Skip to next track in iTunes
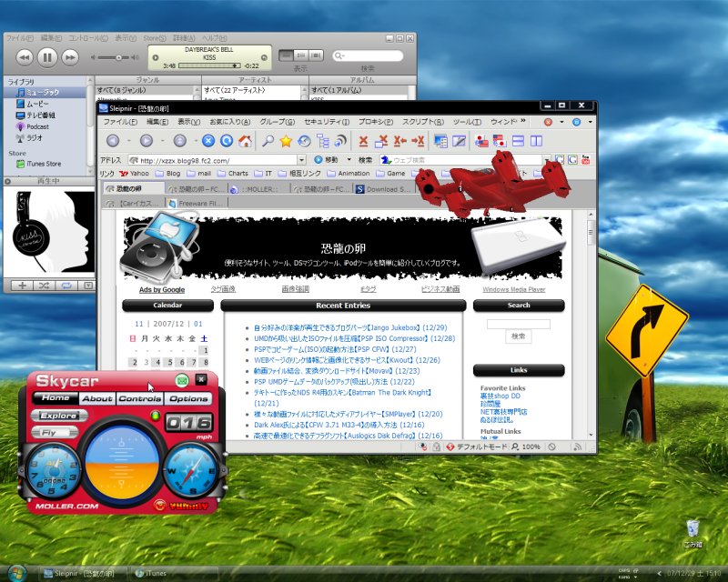Viewport: 728px width, 582px height. point(70,57)
